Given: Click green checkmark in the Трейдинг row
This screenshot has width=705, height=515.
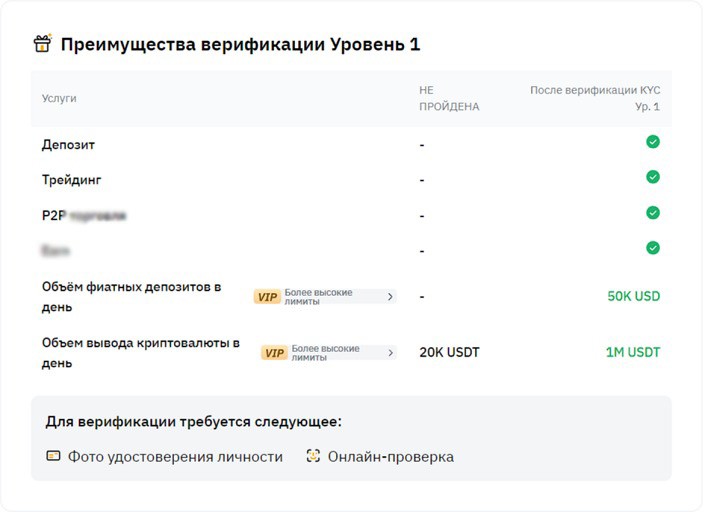Looking at the screenshot, I should point(653,177).
